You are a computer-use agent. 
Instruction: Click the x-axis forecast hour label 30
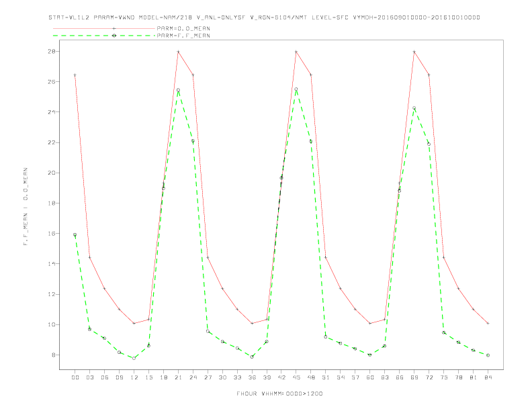(222, 377)
